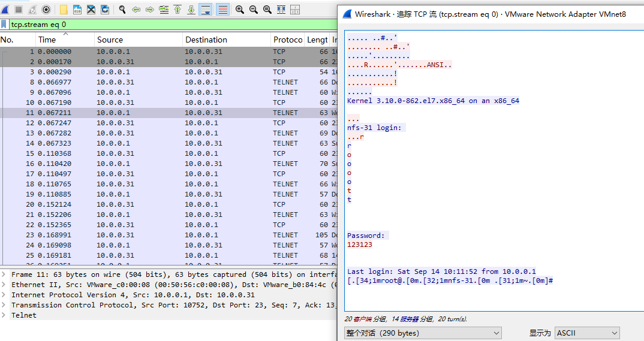Image resolution: width=644 pixels, height=341 pixels.
Task: Open the Find packet magnifier tool
Action: coord(122,9)
